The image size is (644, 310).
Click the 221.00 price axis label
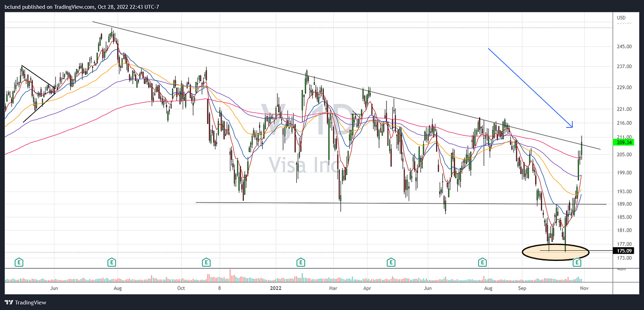[x=624, y=109]
